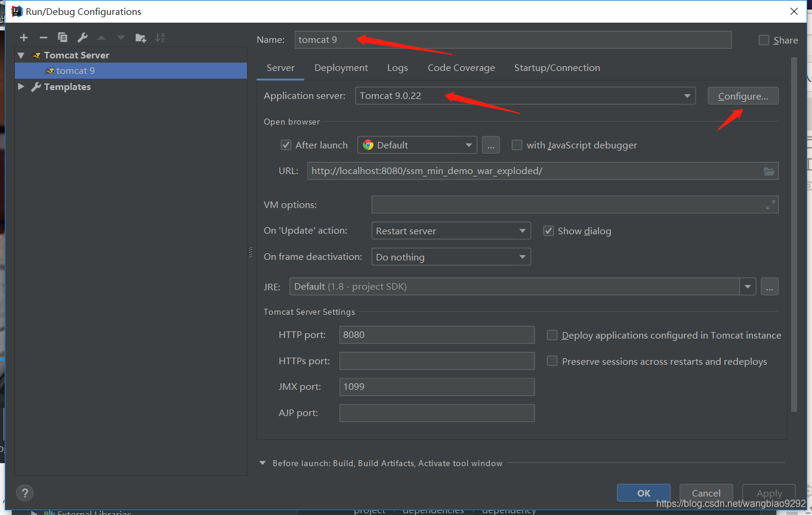
Task: Toggle After launch checkbox
Action: [286, 145]
